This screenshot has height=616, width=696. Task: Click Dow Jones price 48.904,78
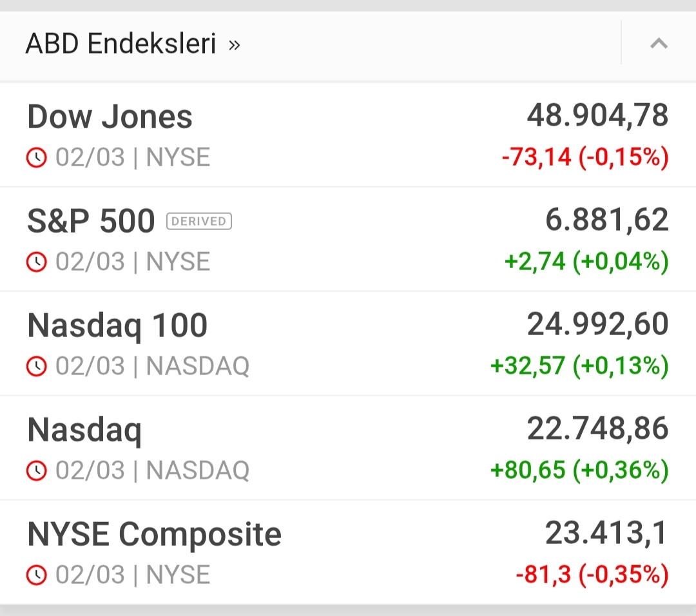click(x=597, y=116)
